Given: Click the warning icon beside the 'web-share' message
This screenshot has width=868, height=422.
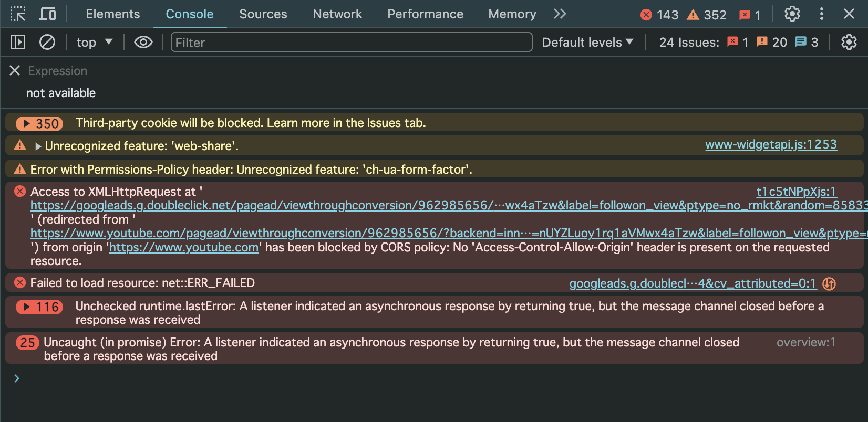Looking at the screenshot, I should pyautogui.click(x=20, y=145).
